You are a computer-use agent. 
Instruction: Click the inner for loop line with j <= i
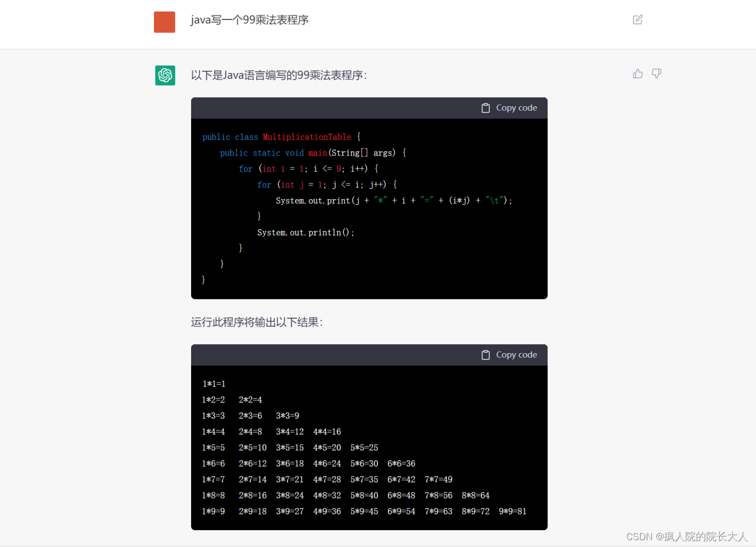click(x=327, y=184)
